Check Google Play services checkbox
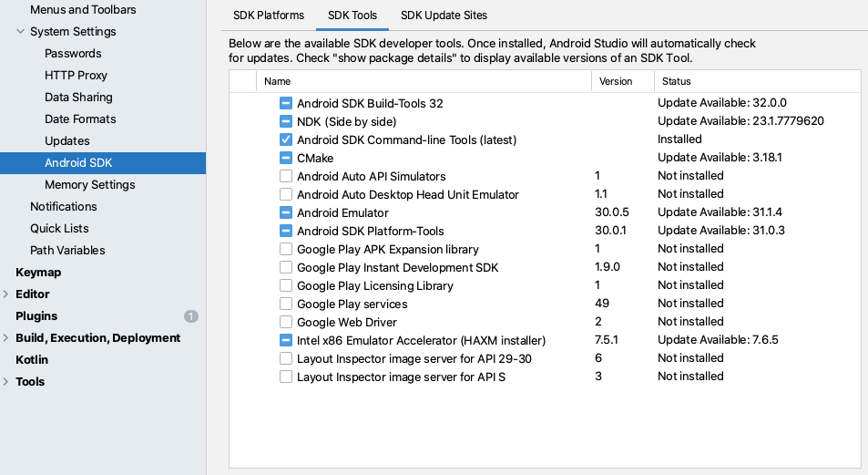 point(286,304)
